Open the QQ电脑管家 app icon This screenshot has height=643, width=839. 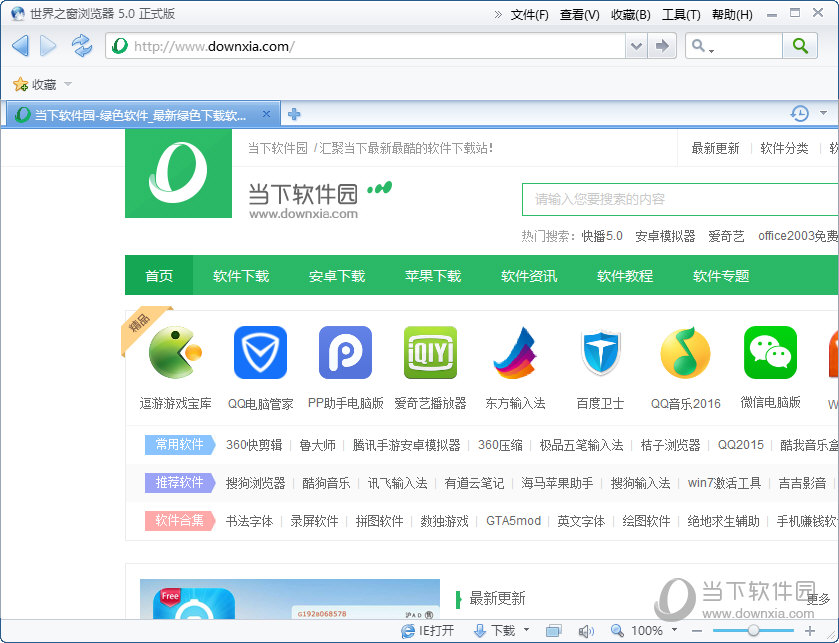coord(261,353)
